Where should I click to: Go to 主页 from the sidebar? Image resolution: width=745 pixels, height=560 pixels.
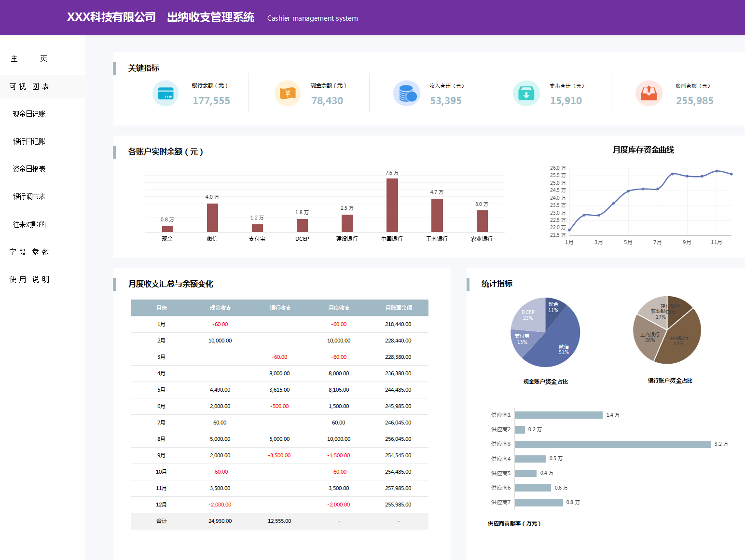click(x=29, y=58)
